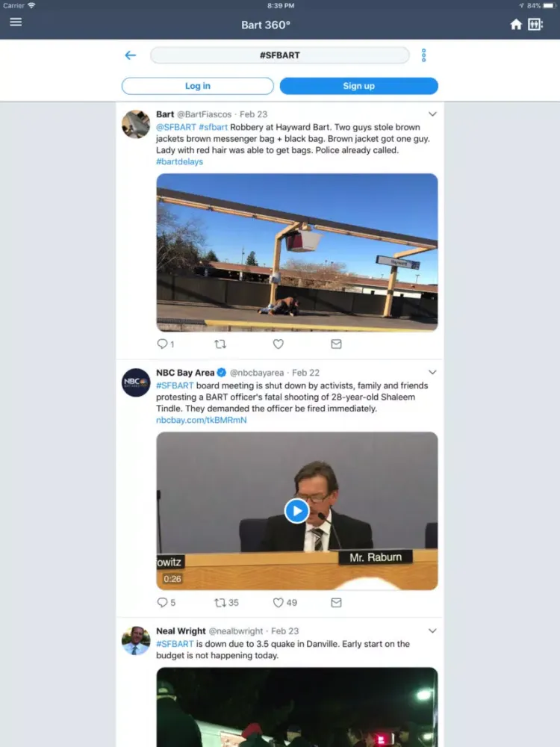Like the NBC Bay Area tweet
Screen dimensions: 560x747
(279, 602)
